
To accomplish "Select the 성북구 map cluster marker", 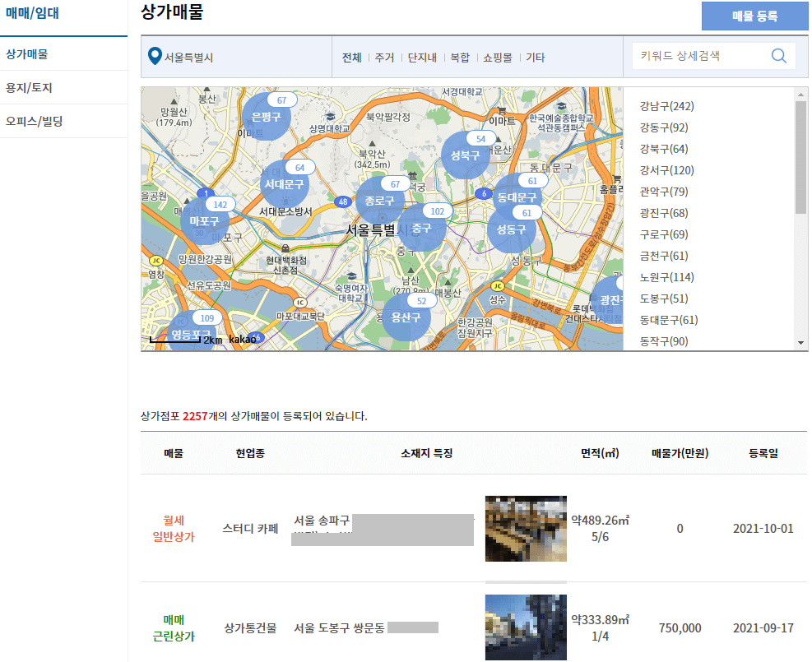I will pos(465,155).
